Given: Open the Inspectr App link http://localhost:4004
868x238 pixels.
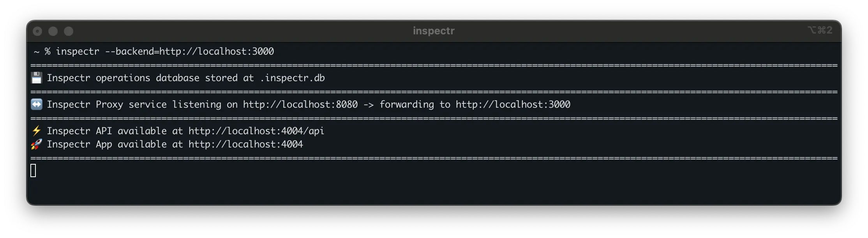Looking at the screenshot, I should (x=245, y=144).
